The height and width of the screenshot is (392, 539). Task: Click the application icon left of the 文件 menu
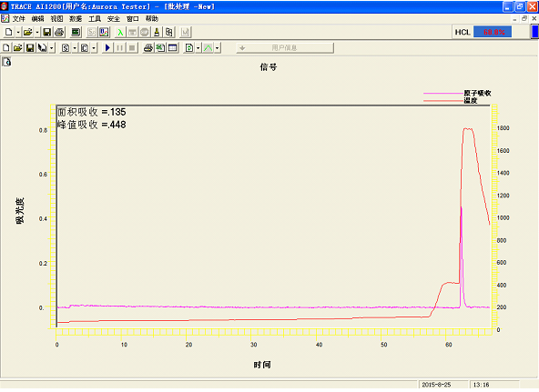click(x=5, y=18)
